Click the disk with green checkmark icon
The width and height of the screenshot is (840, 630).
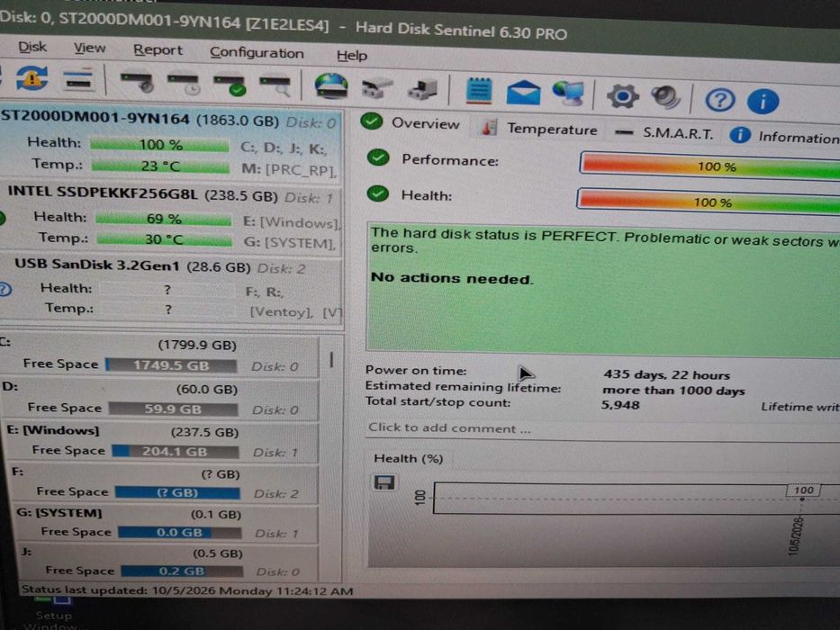tap(230, 85)
